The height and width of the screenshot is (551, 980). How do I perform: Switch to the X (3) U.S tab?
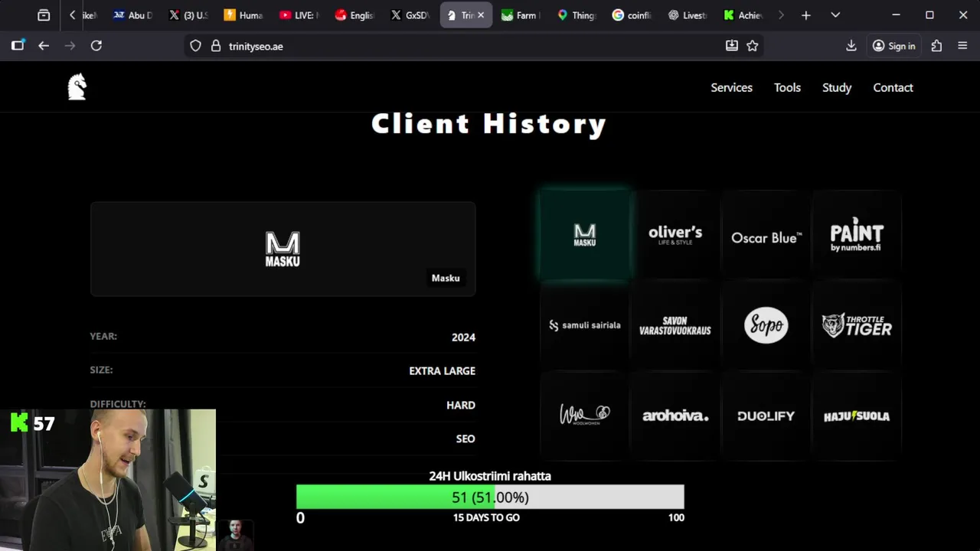(x=188, y=15)
